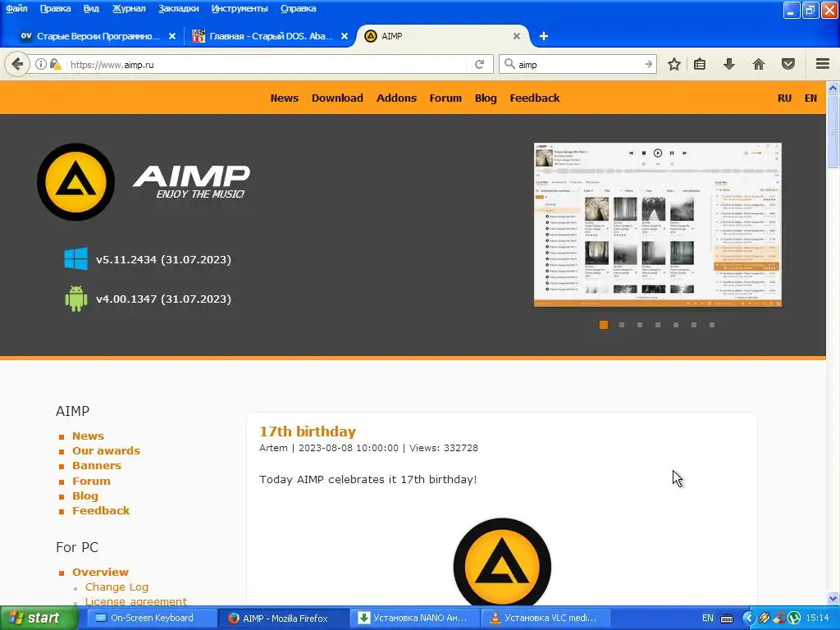Image resolution: width=840 pixels, height=630 pixels.
Task: Click Download in the orange navigation bar
Action: click(x=337, y=98)
